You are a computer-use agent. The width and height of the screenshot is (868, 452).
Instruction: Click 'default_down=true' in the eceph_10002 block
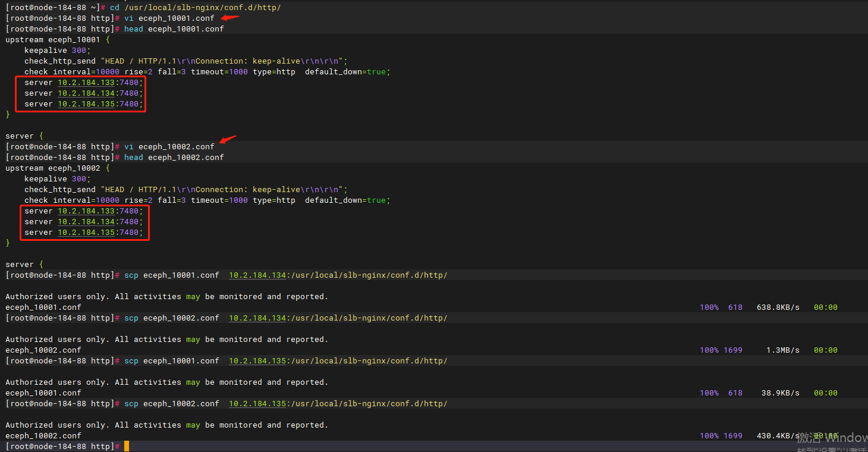point(345,200)
